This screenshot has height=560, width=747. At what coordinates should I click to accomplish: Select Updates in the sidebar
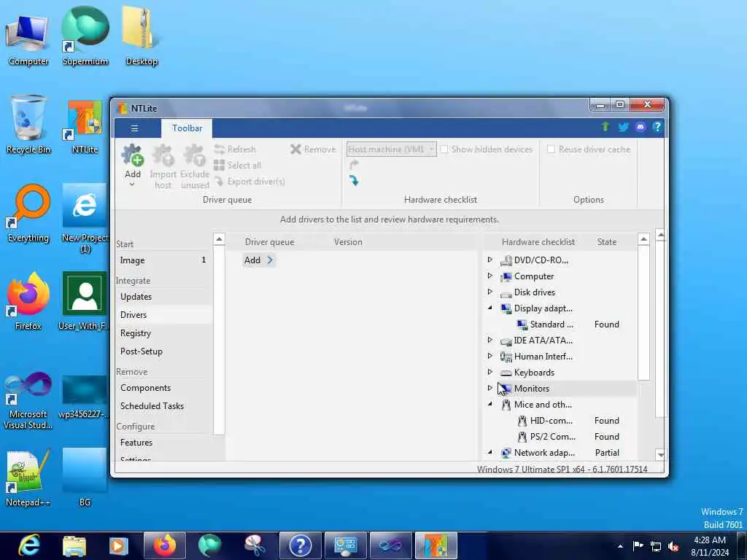point(163,296)
